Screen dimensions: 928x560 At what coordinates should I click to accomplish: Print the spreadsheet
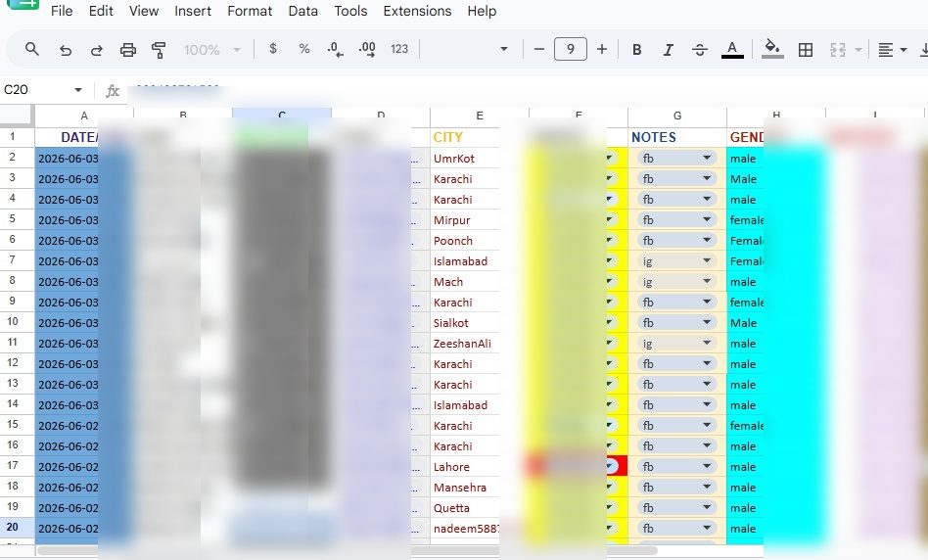(x=128, y=50)
